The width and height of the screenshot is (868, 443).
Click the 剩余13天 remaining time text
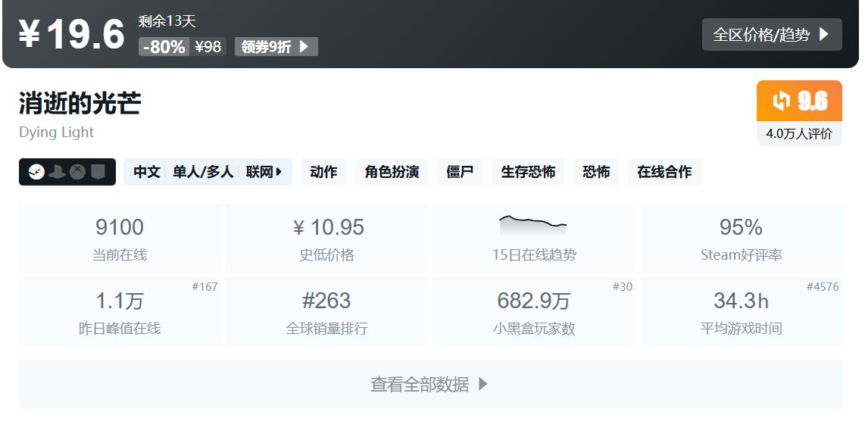point(167,21)
